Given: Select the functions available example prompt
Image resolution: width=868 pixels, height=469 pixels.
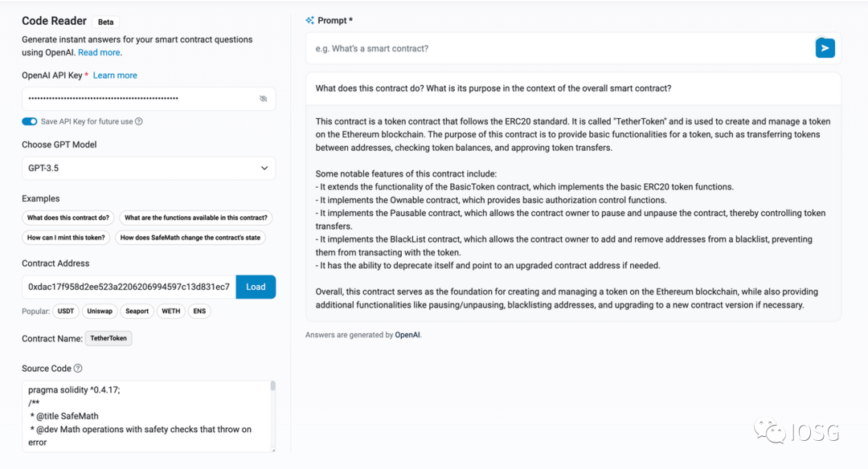Looking at the screenshot, I should [196, 218].
